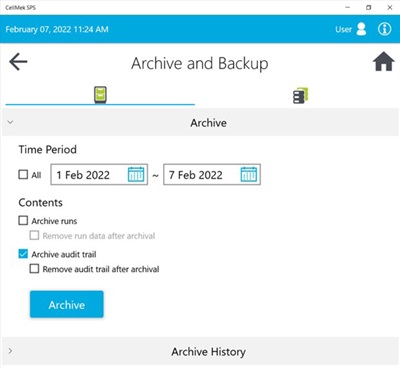Click the User label in header
Image resolution: width=400 pixels, height=368 pixels.
click(343, 29)
